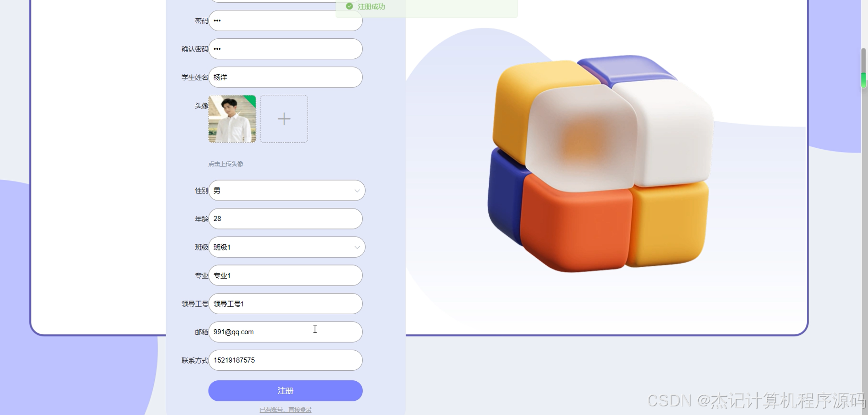Click the 邮箱 field with 991@qq.com
This screenshot has height=415, width=868.
[x=285, y=332]
